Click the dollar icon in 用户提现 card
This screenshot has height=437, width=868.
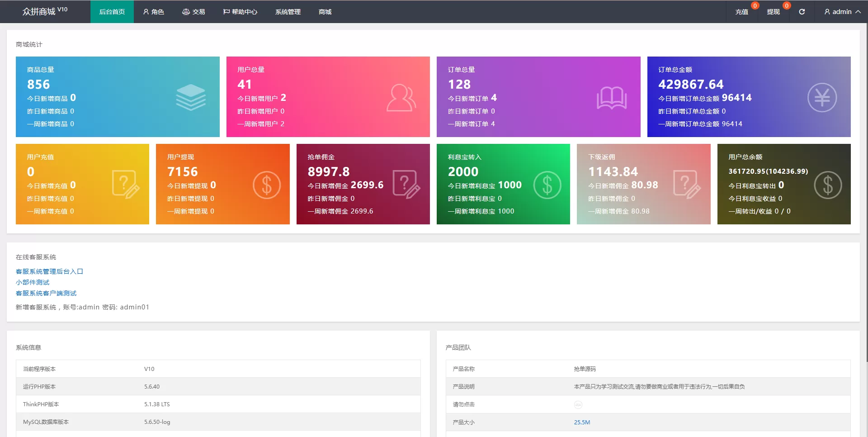click(x=266, y=185)
